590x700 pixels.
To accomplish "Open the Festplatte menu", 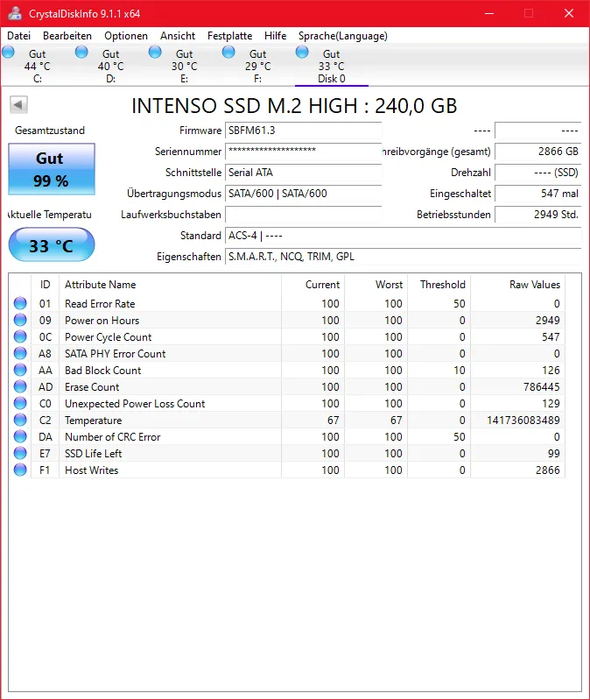I will (x=229, y=36).
